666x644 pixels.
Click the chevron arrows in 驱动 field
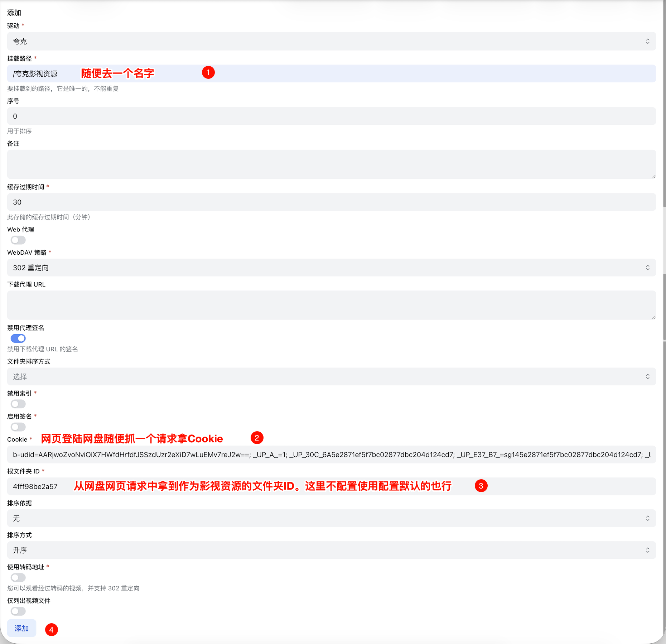[647, 41]
